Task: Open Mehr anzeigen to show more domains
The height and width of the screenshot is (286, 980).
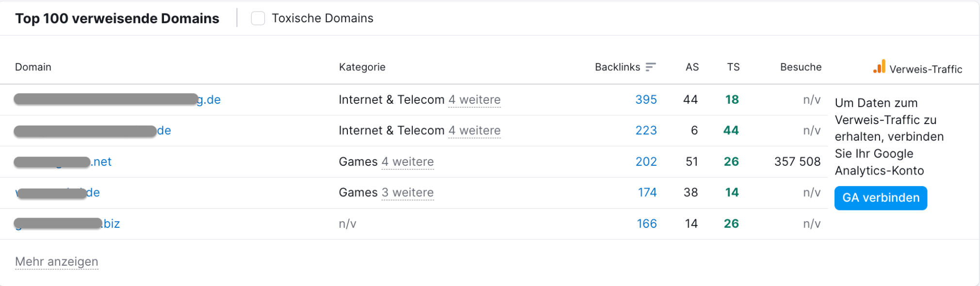Action: 56,261
